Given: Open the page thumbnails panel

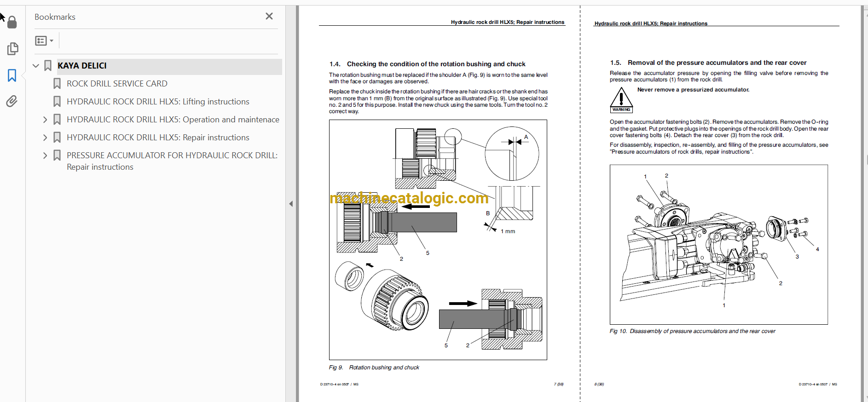Looking at the screenshot, I should tap(12, 49).
